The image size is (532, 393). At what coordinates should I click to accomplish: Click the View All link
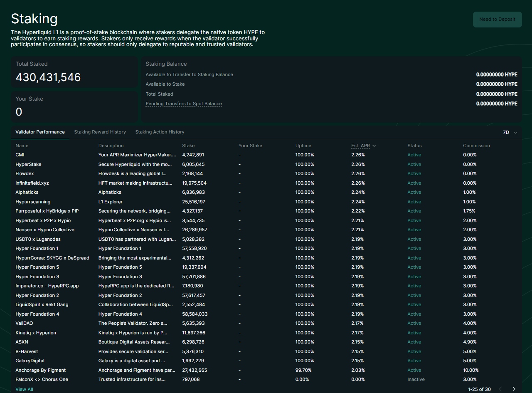pos(24,389)
